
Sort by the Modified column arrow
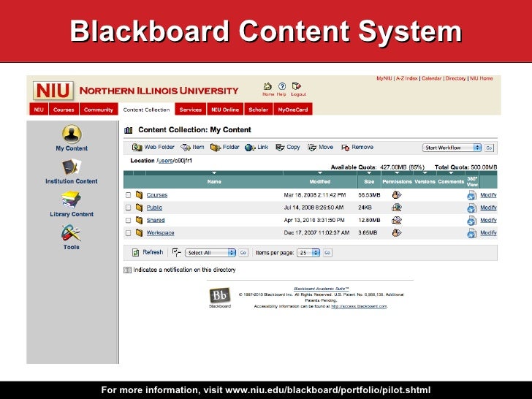click(x=319, y=173)
